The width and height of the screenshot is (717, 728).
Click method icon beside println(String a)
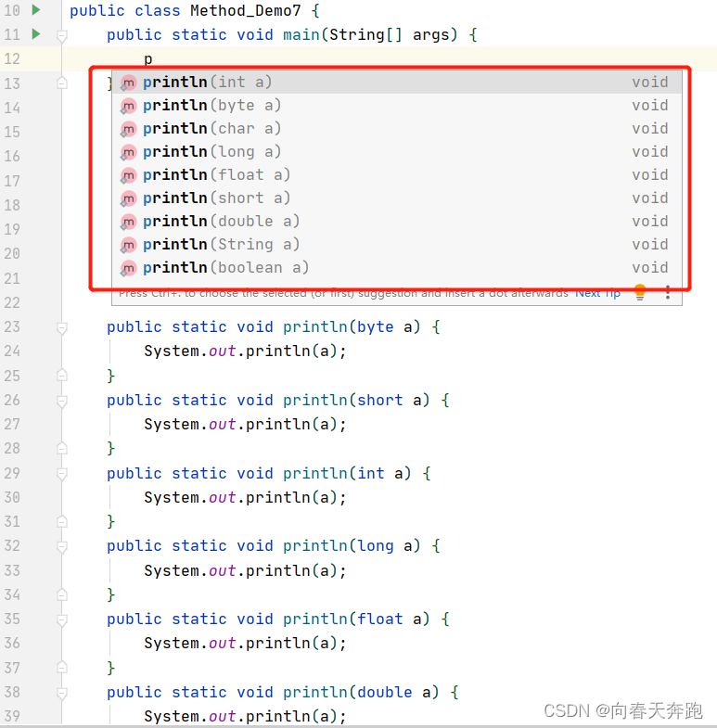128,245
